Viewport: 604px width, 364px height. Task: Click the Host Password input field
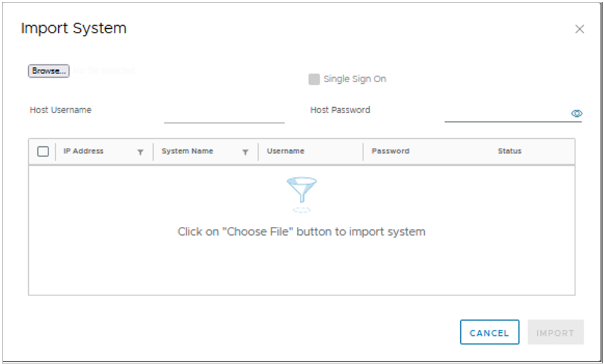(507, 114)
